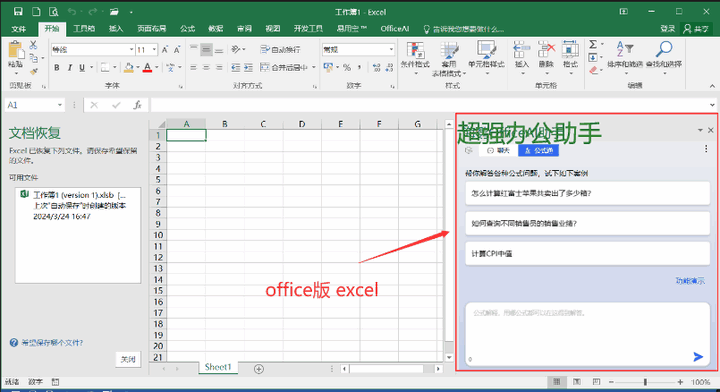The height and width of the screenshot is (392, 720).
Task: Click Insert Function fx icon
Action: point(137,105)
